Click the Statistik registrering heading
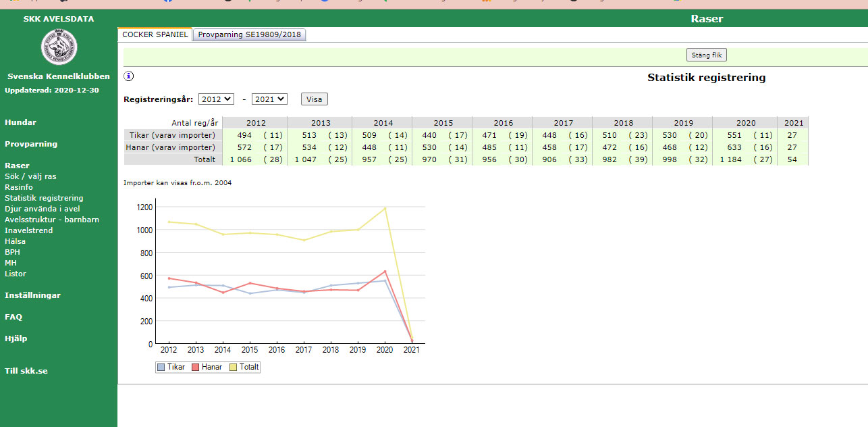The height and width of the screenshot is (427, 868). coord(707,78)
